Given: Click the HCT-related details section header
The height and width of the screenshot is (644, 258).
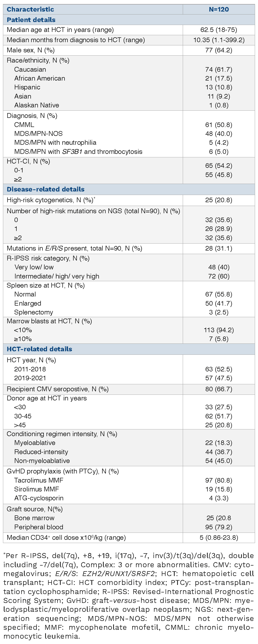Looking at the screenshot, I should (x=40, y=349).
